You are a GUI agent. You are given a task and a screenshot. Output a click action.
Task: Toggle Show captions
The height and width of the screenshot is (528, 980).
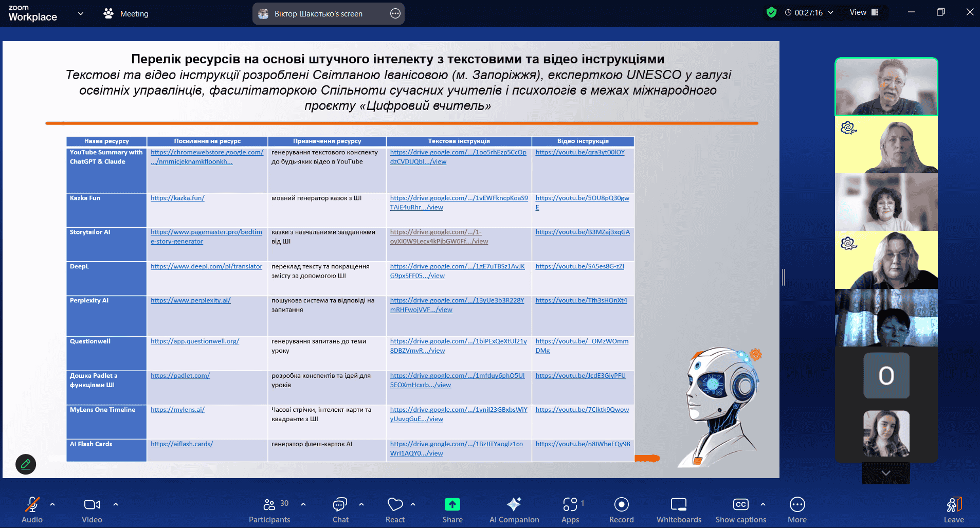click(x=741, y=510)
